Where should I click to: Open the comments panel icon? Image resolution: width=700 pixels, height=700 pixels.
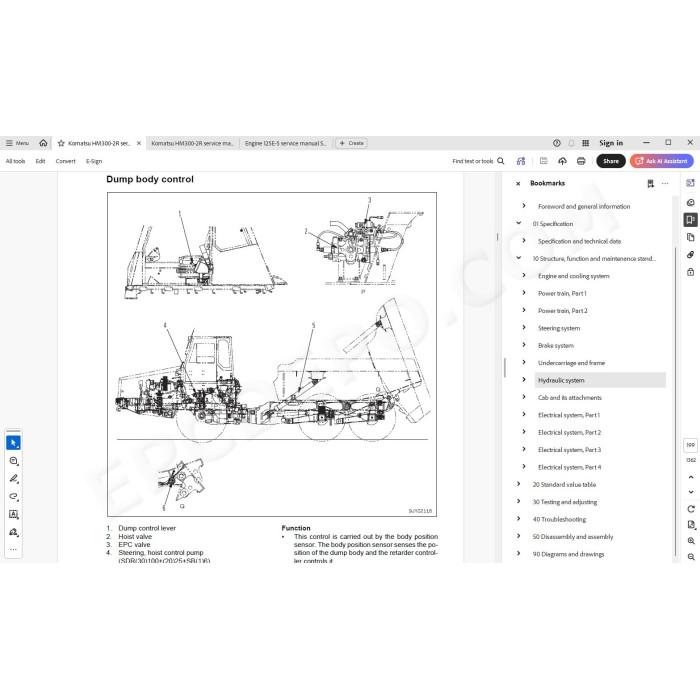coord(690,203)
